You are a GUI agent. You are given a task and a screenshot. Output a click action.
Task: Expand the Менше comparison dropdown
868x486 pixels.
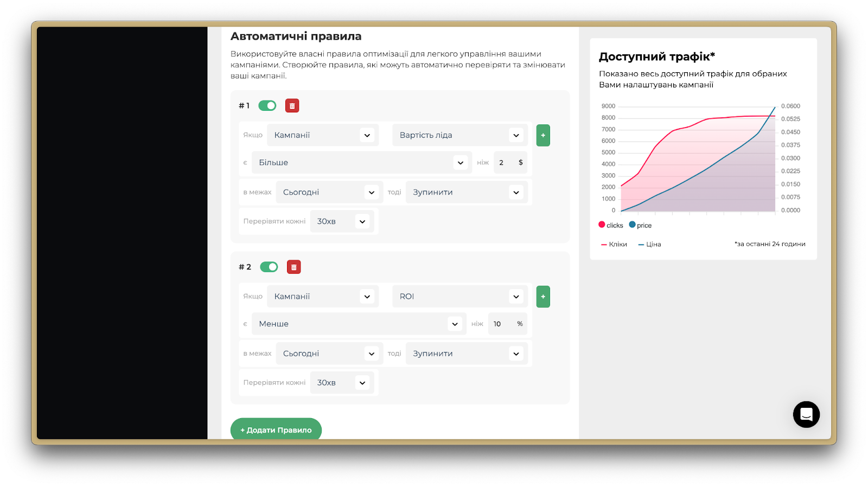tap(359, 324)
